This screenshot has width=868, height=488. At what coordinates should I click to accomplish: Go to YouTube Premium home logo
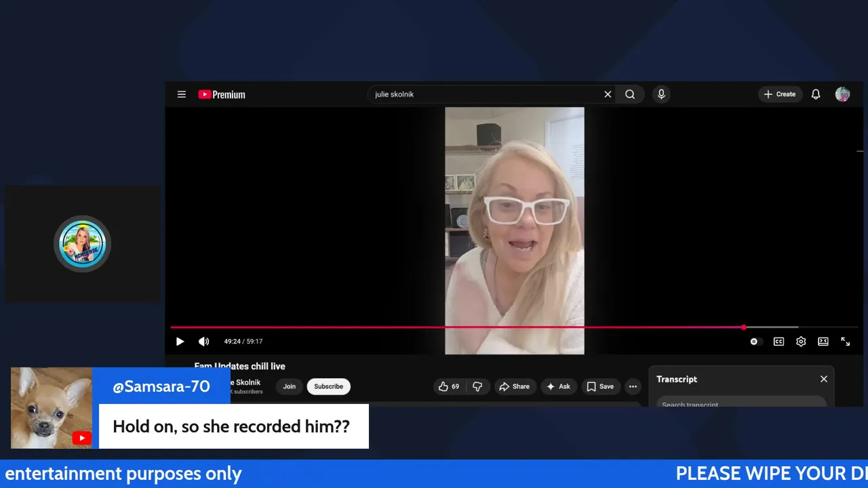coord(222,94)
